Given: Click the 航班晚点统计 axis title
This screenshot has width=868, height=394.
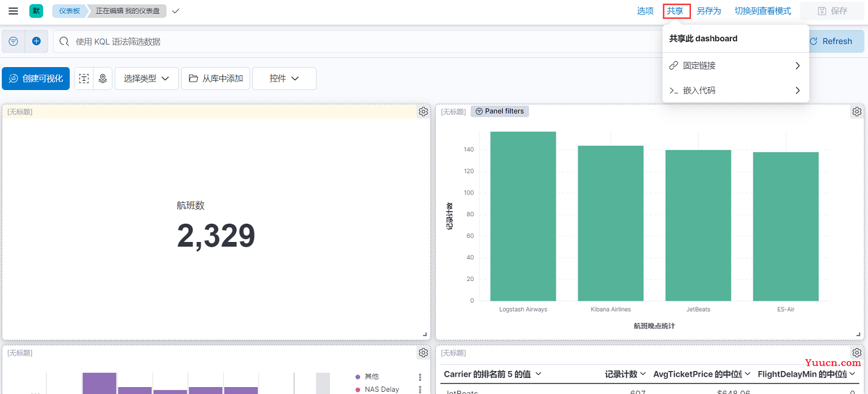Looking at the screenshot, I should [x=654, y=326].
